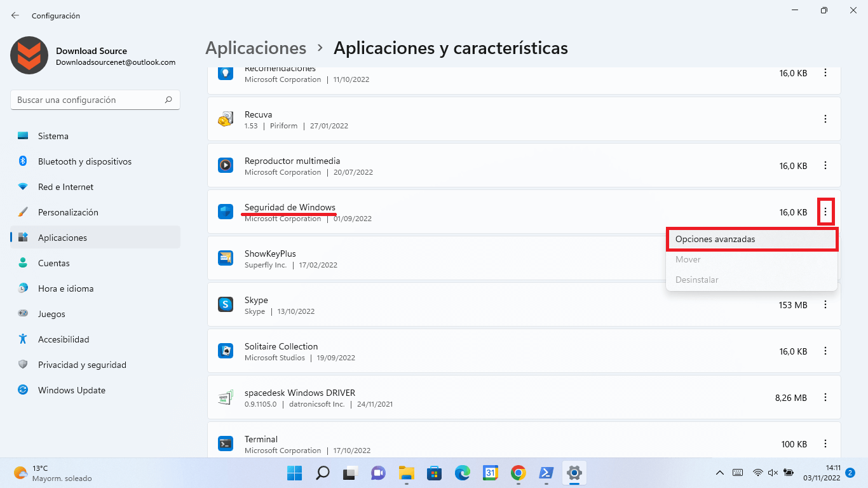Choose Opciones avanzadas in the context menu

[x=752, y=239]
